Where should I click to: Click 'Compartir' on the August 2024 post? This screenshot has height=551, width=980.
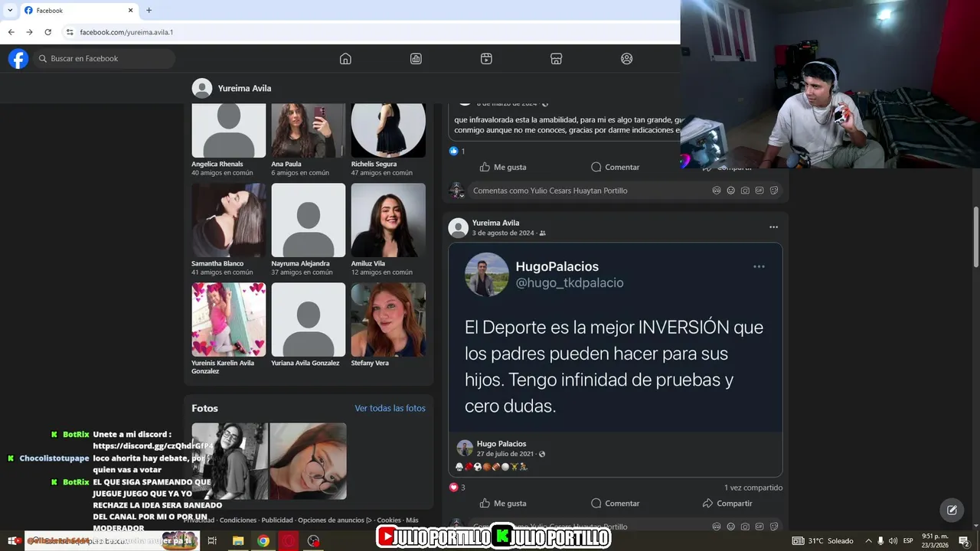[x=727, y=504]
